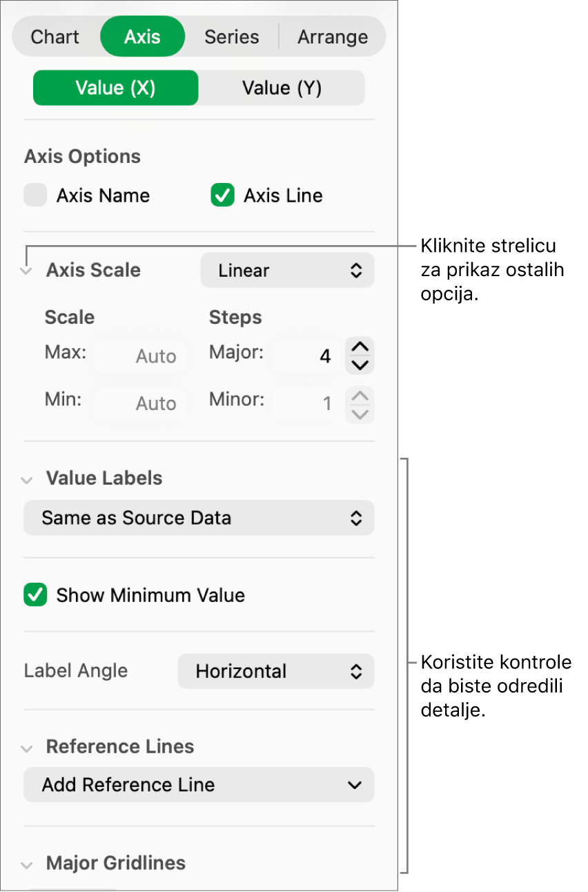Viewport: 588px width, 892px height.
Task: Increase the Major steps value with up arrow
Action: pyautogui.click(x=360, y=347)
